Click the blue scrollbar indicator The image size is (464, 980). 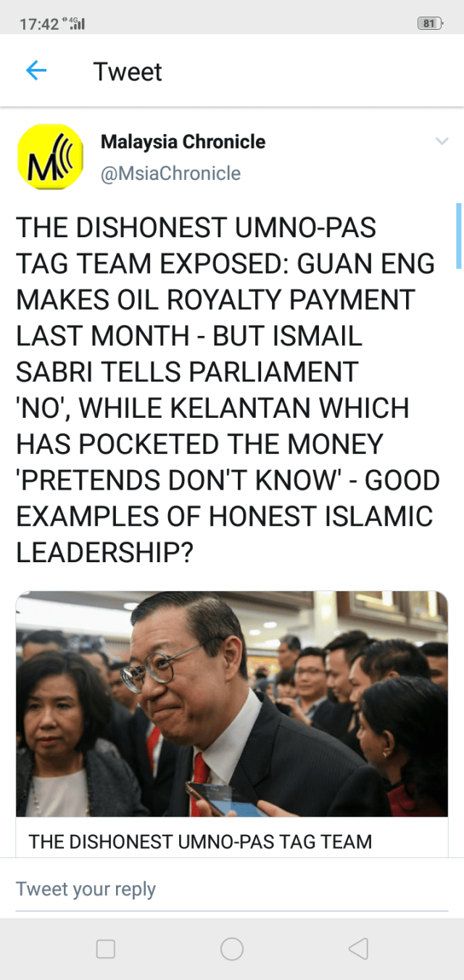[458, 236]
